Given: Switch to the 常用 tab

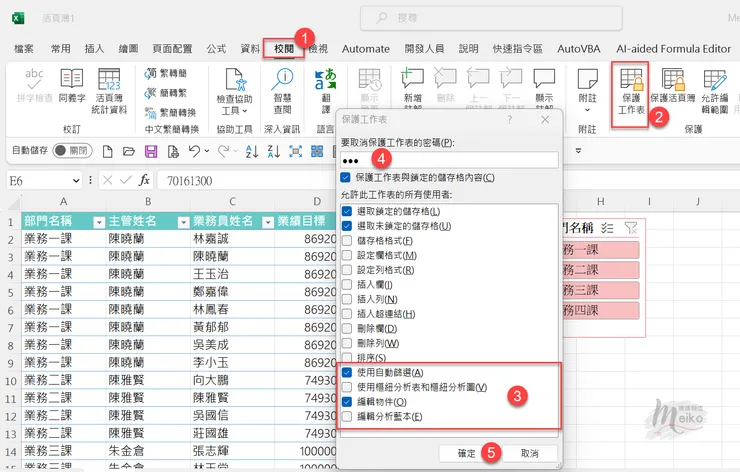Looking at the screenshot, I should [60, 49].
